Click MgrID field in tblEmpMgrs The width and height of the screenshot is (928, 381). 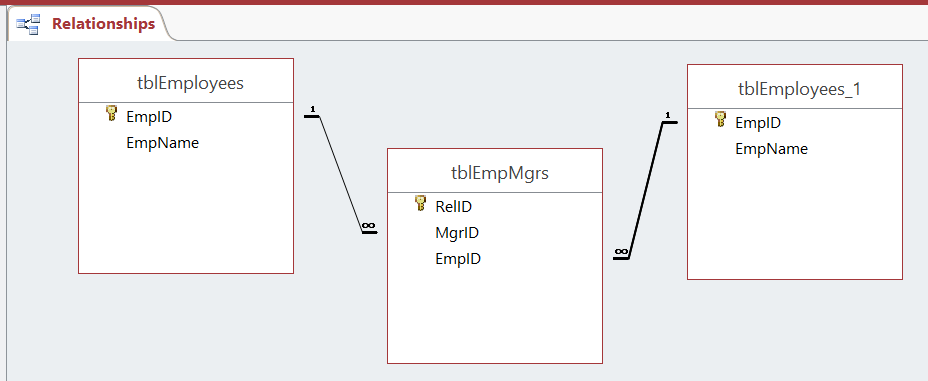click(x=457, y=233)
